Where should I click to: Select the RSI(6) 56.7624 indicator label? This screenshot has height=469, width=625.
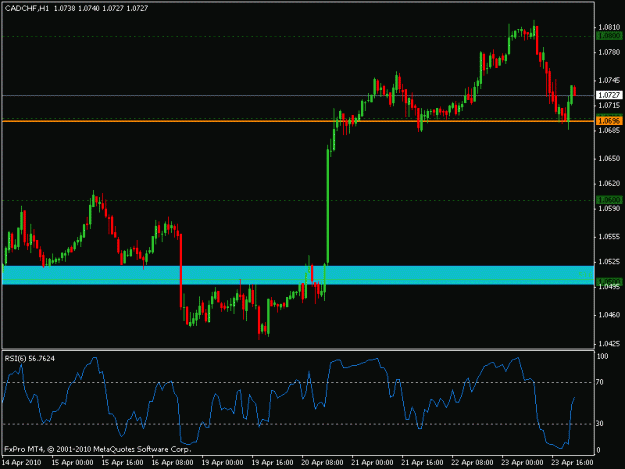(x=30, y=359)
